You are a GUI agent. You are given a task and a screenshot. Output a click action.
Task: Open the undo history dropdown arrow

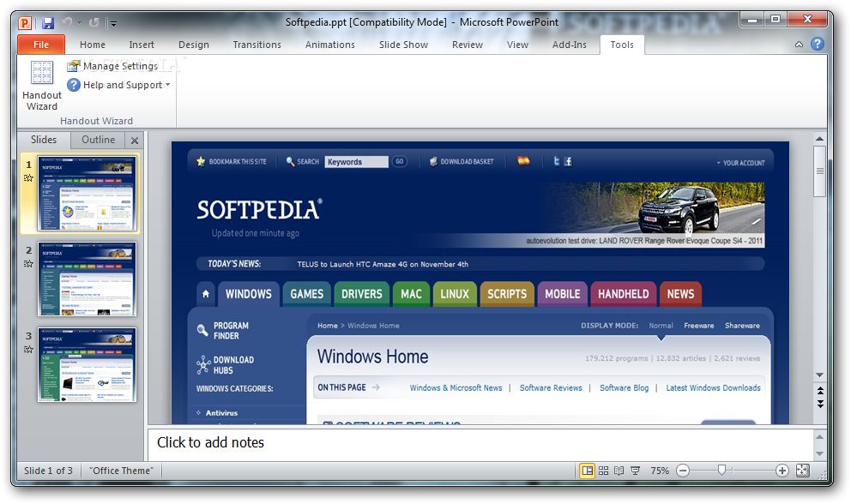pos(79,22)
